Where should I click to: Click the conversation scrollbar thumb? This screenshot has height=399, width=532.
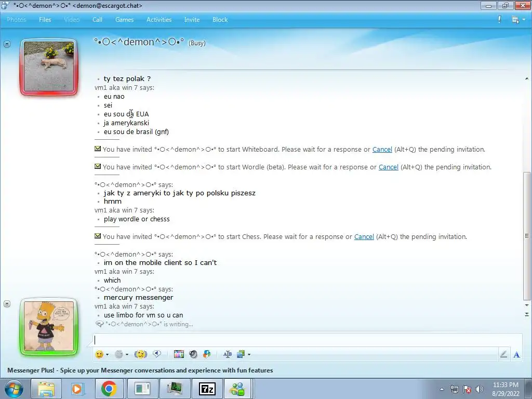527,236
